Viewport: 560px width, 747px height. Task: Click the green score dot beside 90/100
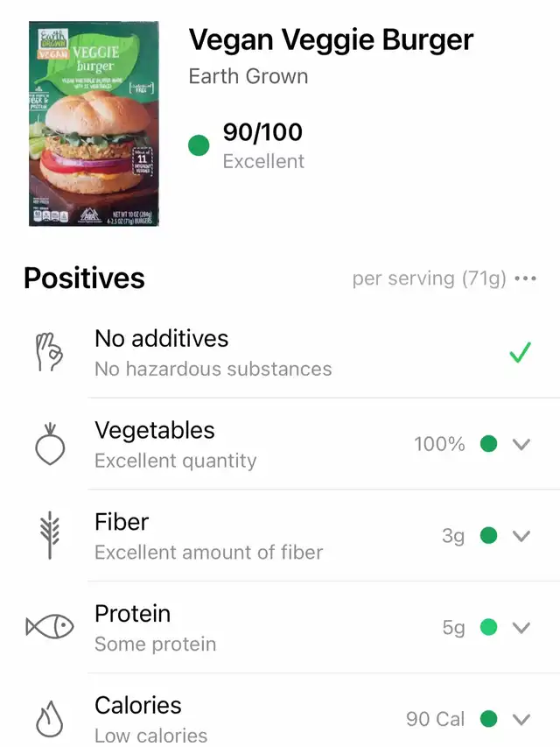click(x=199, y=145)
